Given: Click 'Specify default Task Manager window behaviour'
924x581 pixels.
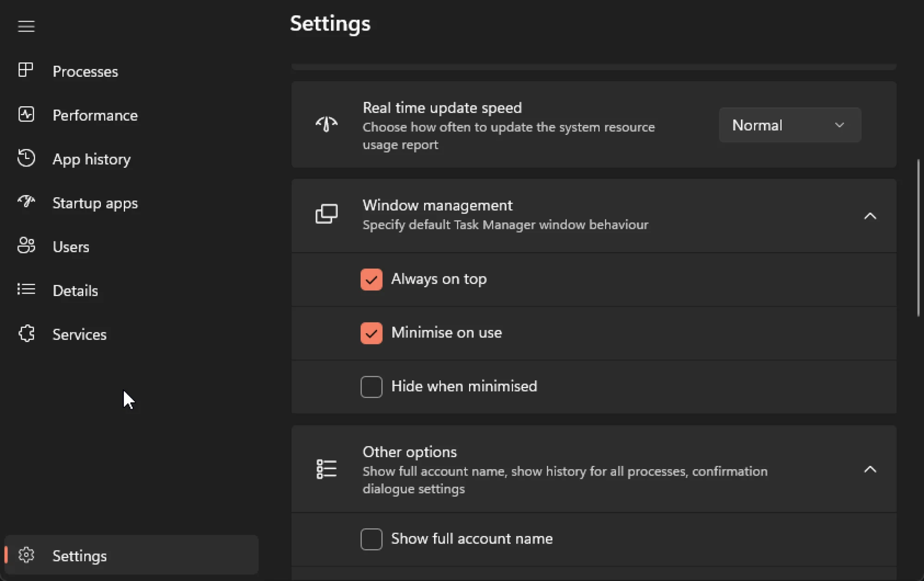Looking at the screenshot, I should click(x=505, y=225).
